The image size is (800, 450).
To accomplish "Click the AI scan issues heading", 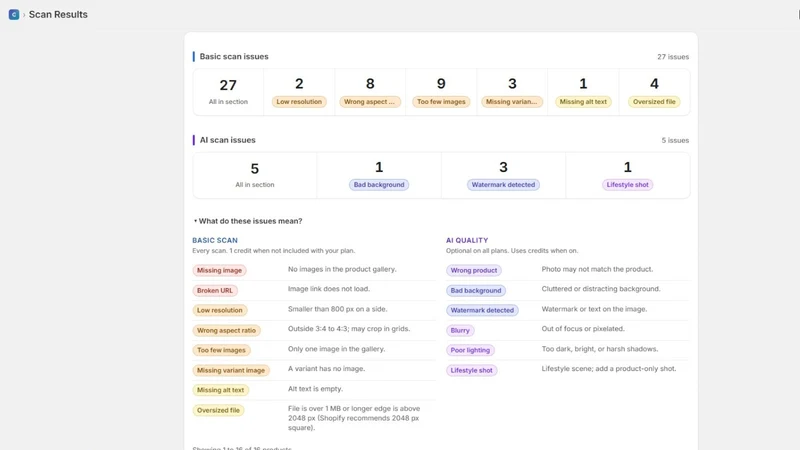I will pos(228,140).
